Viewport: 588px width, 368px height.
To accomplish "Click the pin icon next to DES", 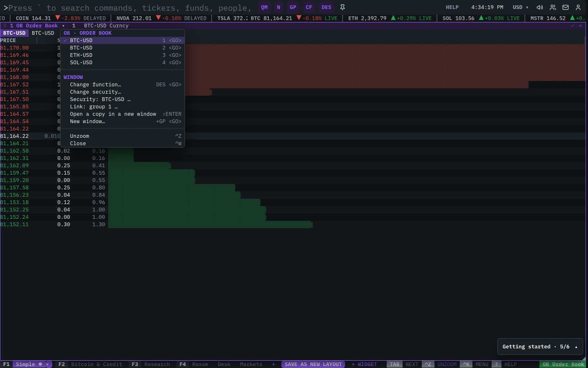I will 343,7.
